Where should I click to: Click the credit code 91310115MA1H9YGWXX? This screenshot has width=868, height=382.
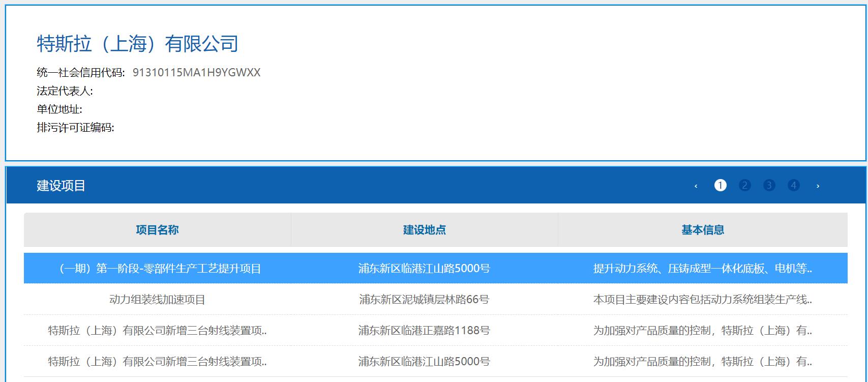click(x=196, y=73)
